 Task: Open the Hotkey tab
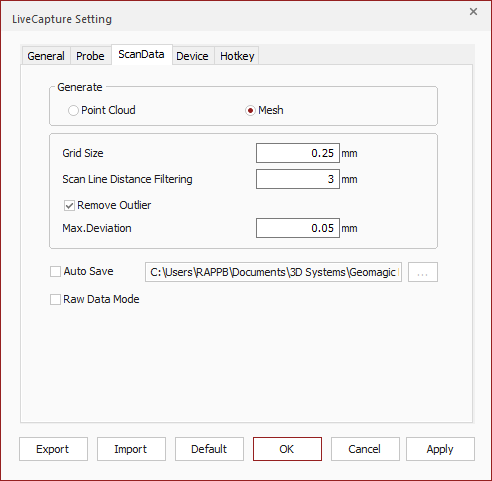tap(237, 56)
